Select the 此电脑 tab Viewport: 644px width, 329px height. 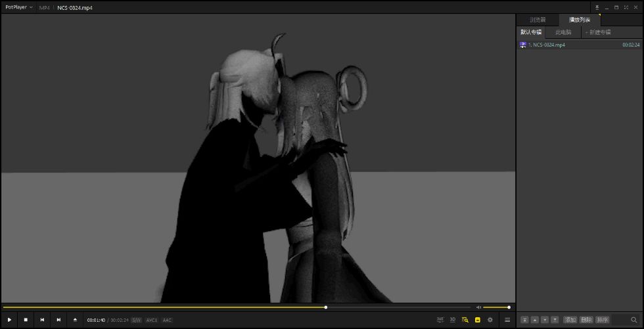tap(563, 32)
